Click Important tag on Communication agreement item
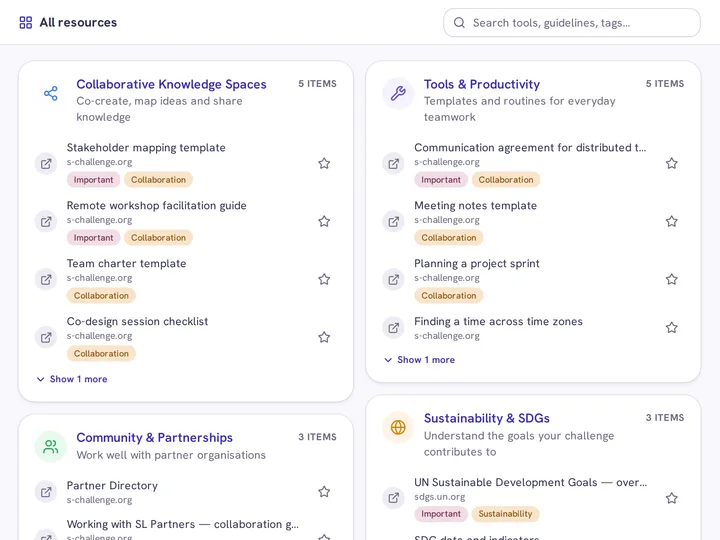This screenshot has height=540, width=720. 441,180
